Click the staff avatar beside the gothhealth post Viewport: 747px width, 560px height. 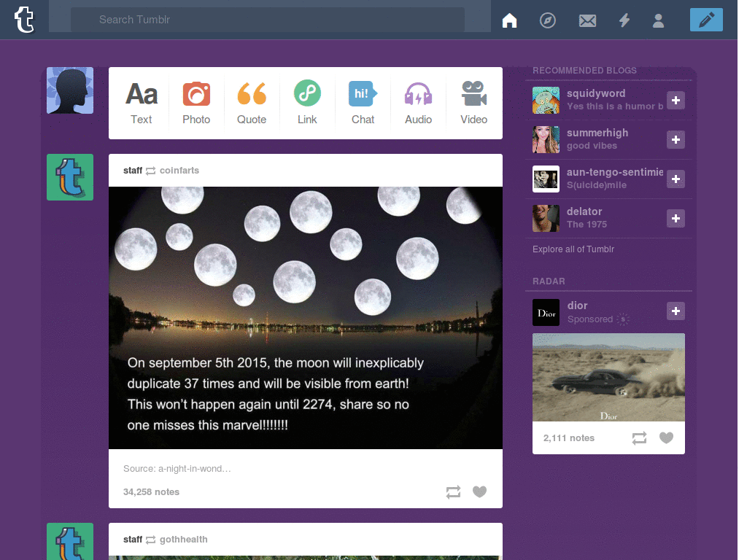pyautogui.click(x=70, y=542)
